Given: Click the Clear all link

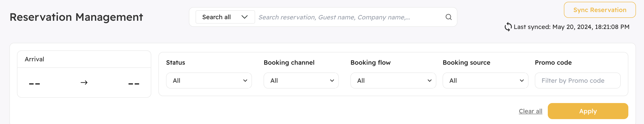Looking at the screenshot, I should (x=530, y=111).
